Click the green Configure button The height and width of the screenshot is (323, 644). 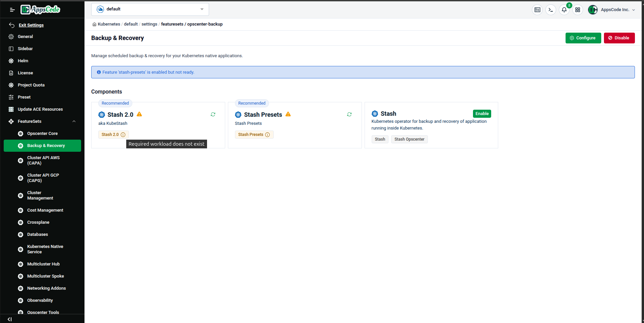pos(583,38)
